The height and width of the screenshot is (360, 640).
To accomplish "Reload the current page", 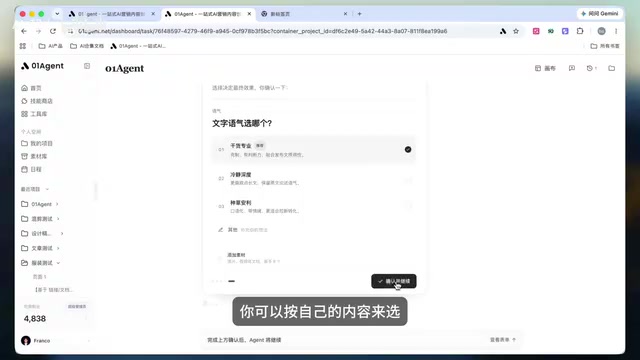I will pyautogui.click(x=53, y=31).
